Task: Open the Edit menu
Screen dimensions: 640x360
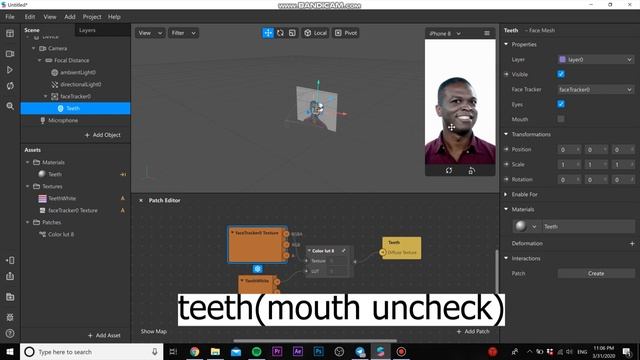Action: pos(30,17)
